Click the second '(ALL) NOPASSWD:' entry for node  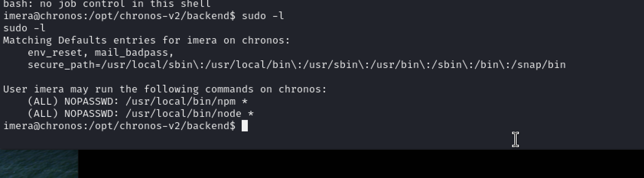[73, 113]
